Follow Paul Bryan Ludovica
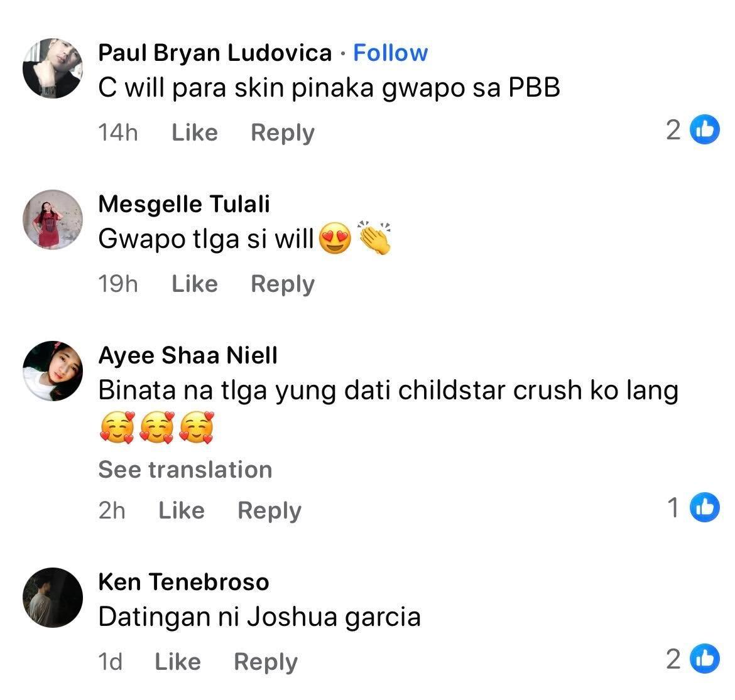Image resolution: width=735 pixels, height=700 pixels. pyautogui.click(x=391, y=53)
